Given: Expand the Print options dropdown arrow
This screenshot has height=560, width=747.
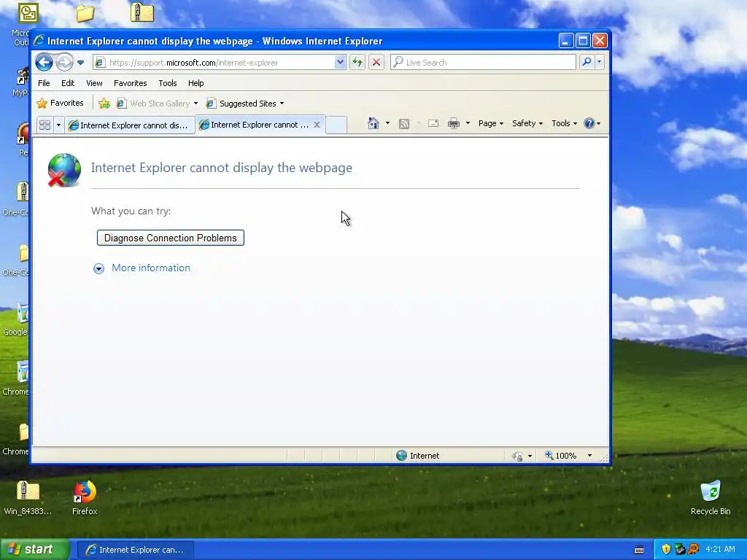Looking at the screenshot, I should click(x=468, y=123).
